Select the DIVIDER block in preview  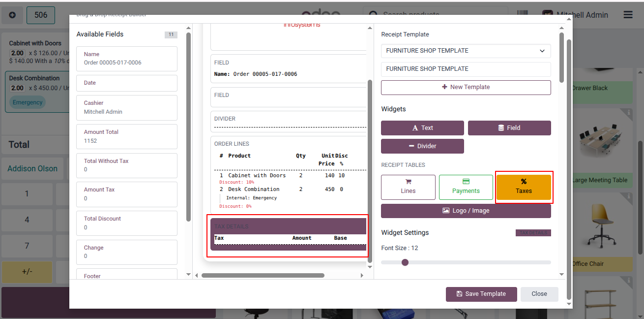[289, 122]
